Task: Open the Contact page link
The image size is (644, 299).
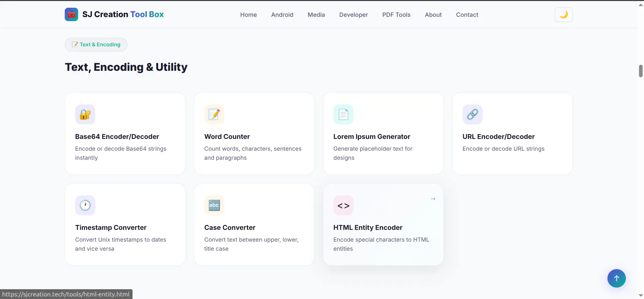Action: 467,15
